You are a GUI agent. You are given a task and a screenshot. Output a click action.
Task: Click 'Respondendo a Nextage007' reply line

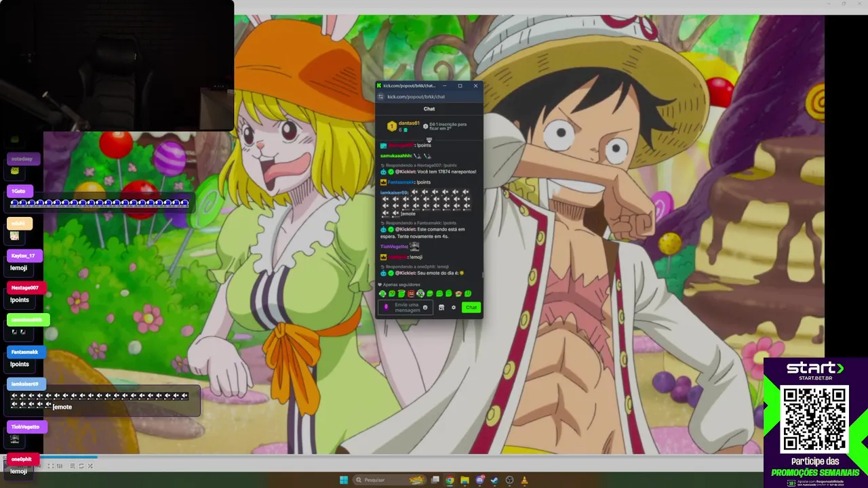417,165
